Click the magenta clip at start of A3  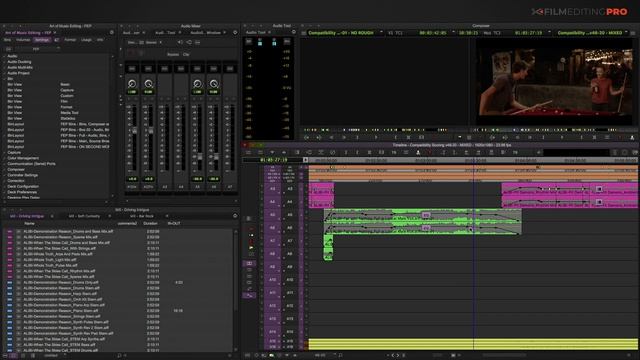point(321,189)
